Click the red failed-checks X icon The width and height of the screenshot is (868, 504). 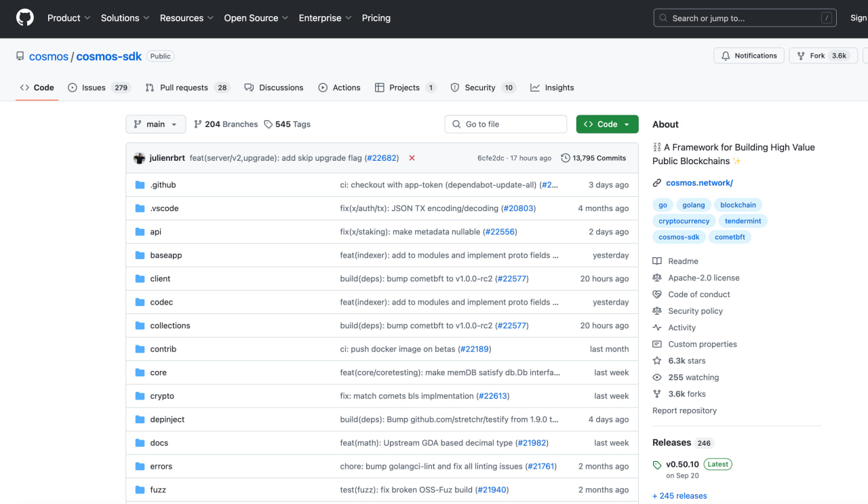[x=412, y=158]
